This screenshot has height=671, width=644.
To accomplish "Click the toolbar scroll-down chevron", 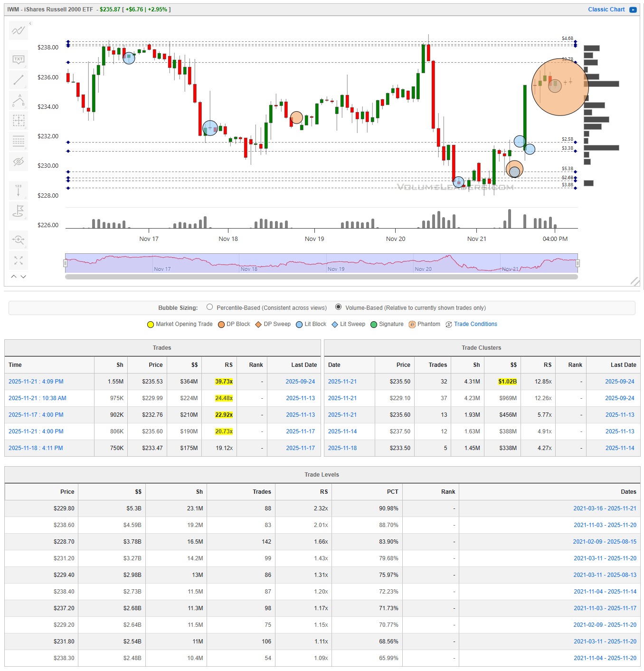I will coord(23,276).
